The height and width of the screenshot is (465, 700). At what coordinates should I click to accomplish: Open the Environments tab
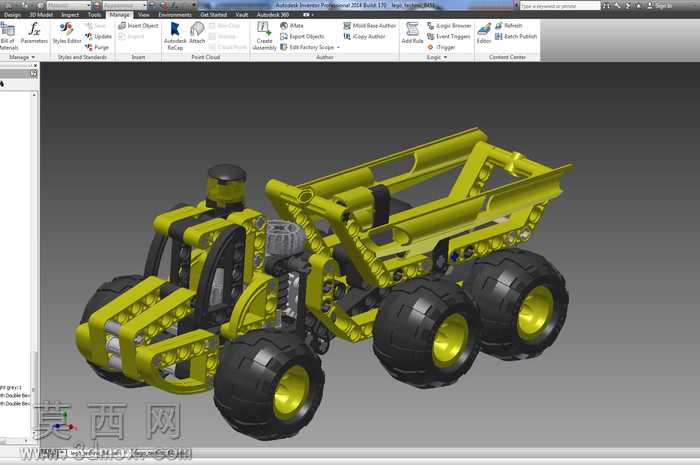click(175, 15)
